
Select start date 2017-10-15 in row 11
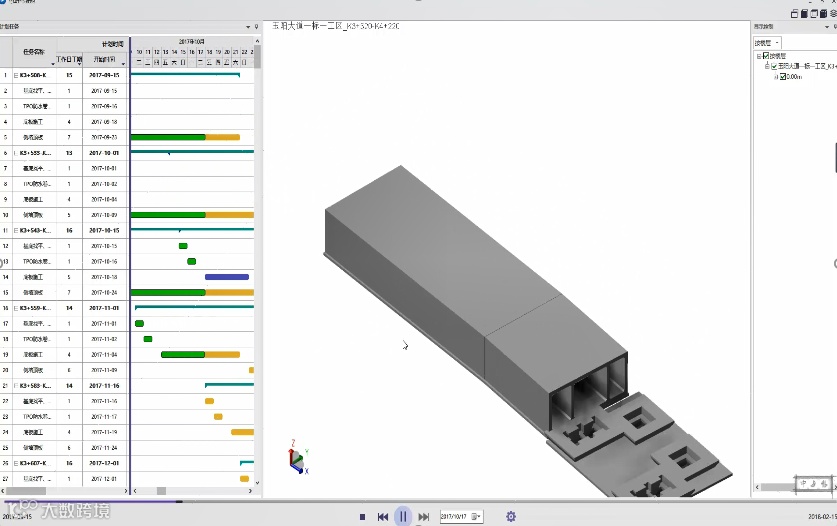pyautogui.click(x=104, y=231)
